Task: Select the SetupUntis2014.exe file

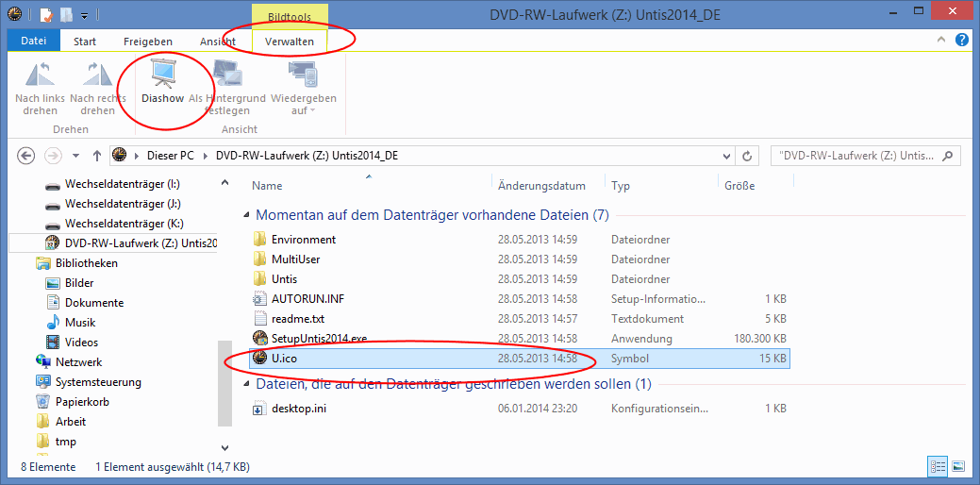Action: [319, 338]
